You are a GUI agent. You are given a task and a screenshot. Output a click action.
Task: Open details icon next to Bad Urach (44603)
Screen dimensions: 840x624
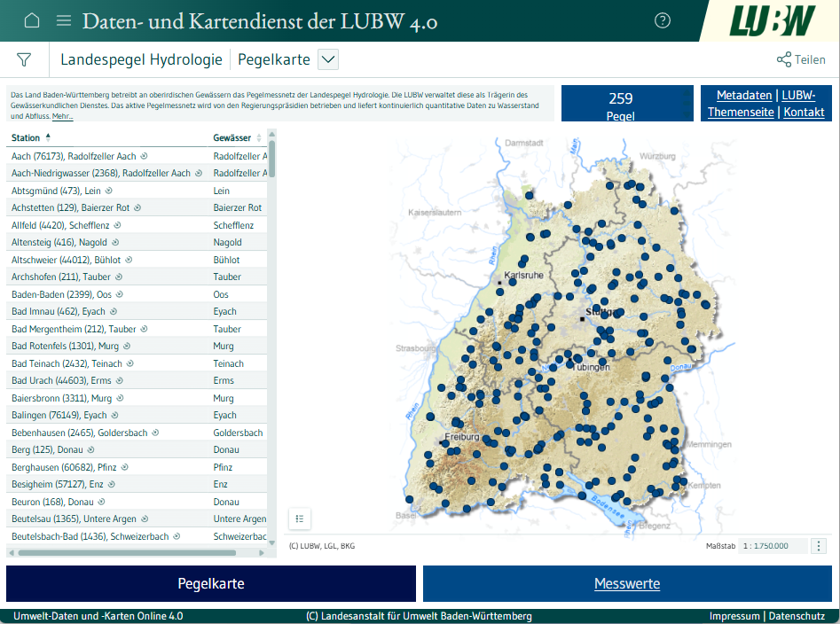click(x=120, y=380)
